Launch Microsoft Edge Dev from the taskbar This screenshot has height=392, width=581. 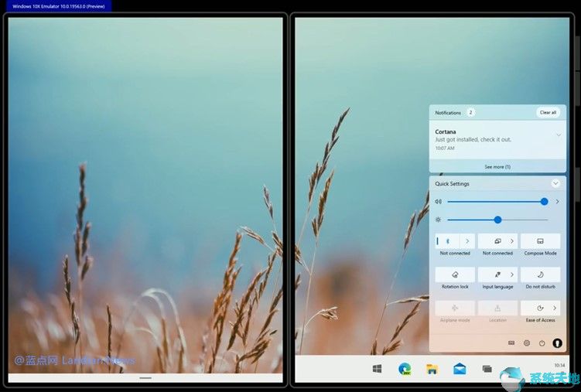tap(405, 369)
